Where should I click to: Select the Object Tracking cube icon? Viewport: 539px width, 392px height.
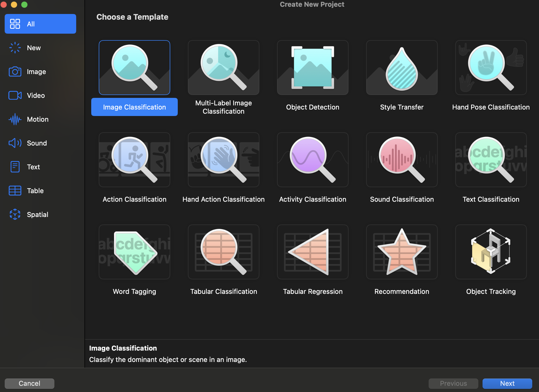point(491,252)
